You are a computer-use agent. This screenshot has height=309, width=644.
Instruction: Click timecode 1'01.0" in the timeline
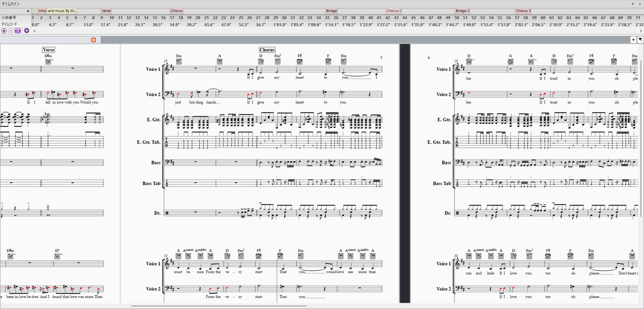click(x=280, y=25)
